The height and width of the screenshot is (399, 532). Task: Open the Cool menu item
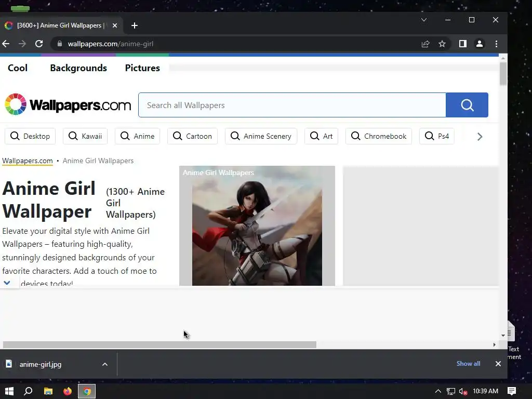click(x=18, y=68)
